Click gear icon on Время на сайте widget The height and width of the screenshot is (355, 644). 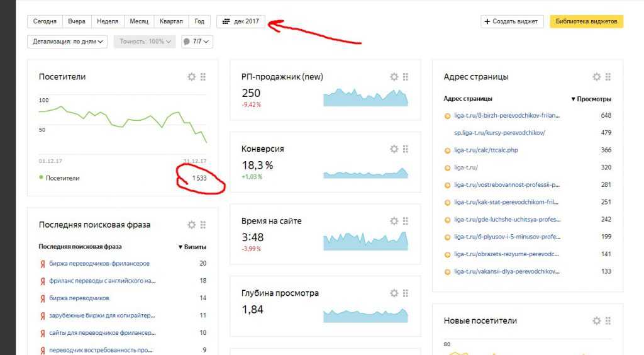[394, 221]
